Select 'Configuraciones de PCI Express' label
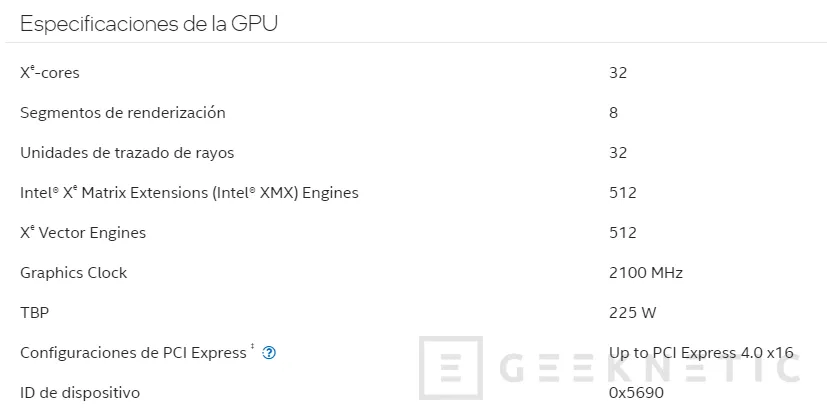This screenshot has width=827, height=419. [133, 353]
